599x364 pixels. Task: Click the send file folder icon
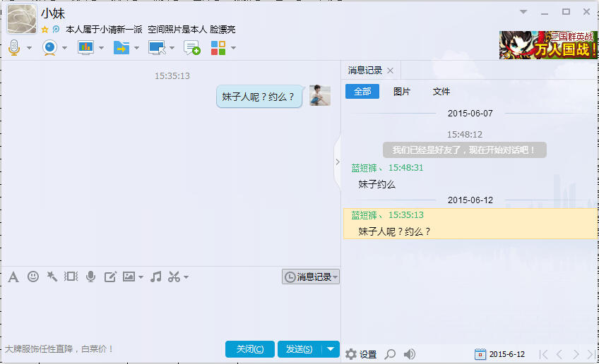point(121,48)
